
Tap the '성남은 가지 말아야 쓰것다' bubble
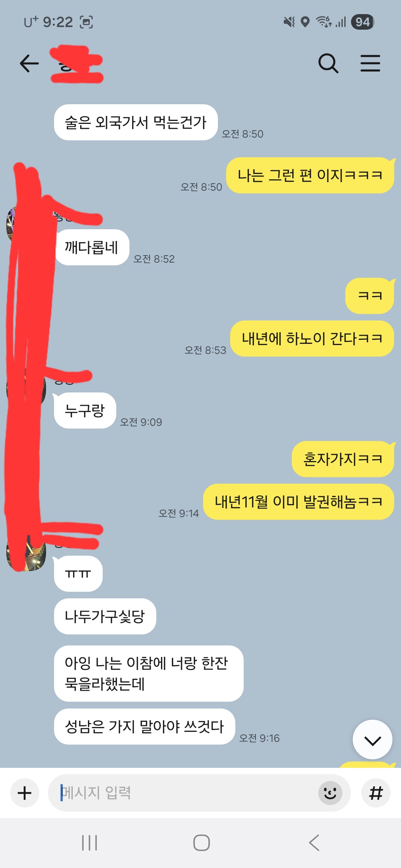144,727
